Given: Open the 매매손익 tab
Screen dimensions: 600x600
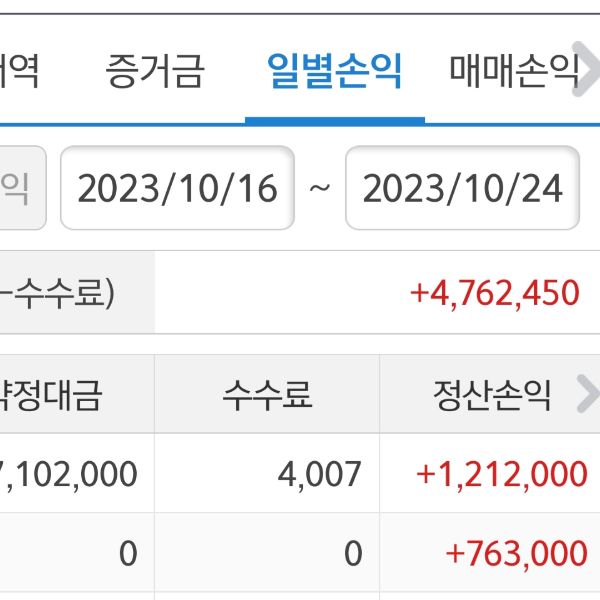Looking at the screenshot, I should click(x=514, y=71).
